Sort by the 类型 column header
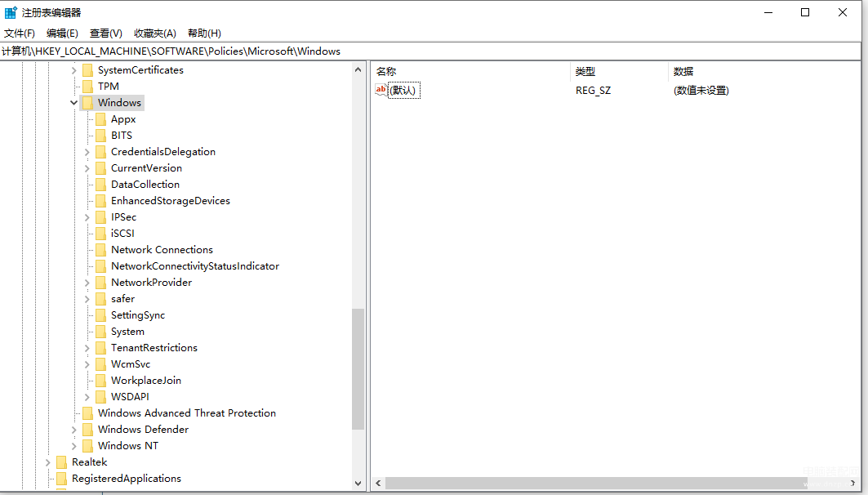 point(619,71)
